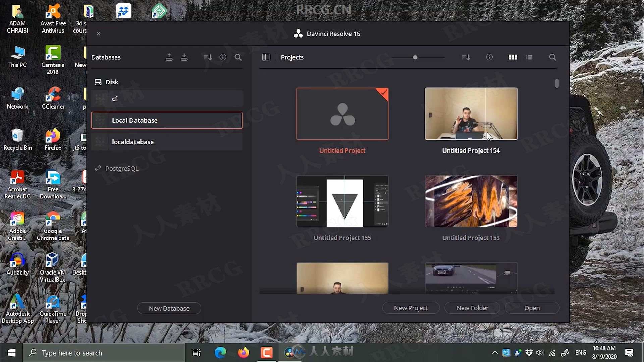Open the projects sort order menu
The width and height of the screenshot is (644, 362).
466,57
